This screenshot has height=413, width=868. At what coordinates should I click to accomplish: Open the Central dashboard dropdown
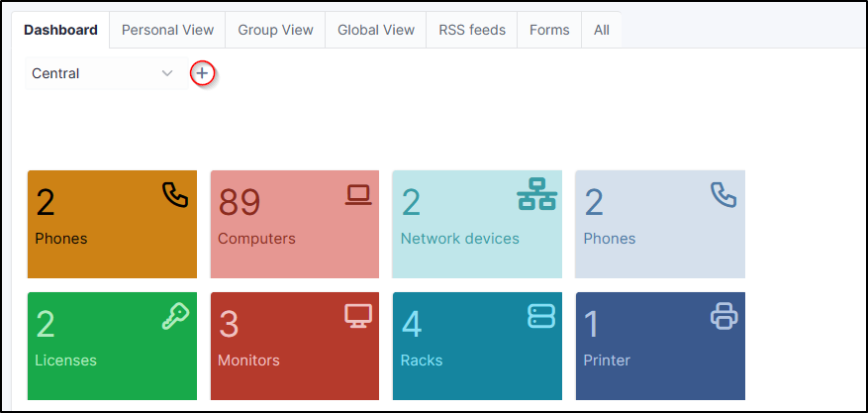click(x=103, y=73)
